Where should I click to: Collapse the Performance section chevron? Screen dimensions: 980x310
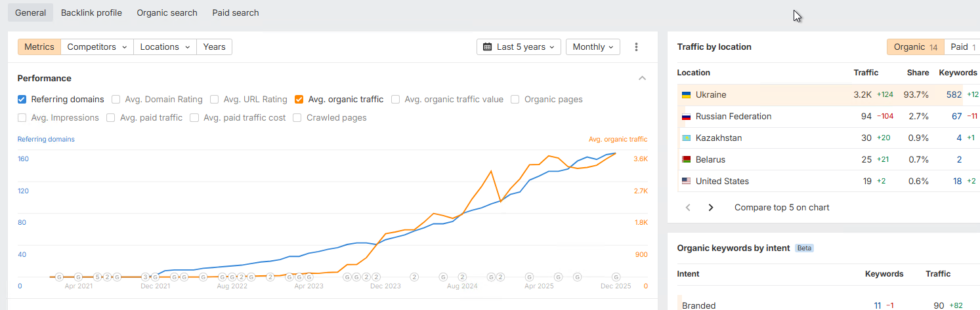(x=642, y=79)
